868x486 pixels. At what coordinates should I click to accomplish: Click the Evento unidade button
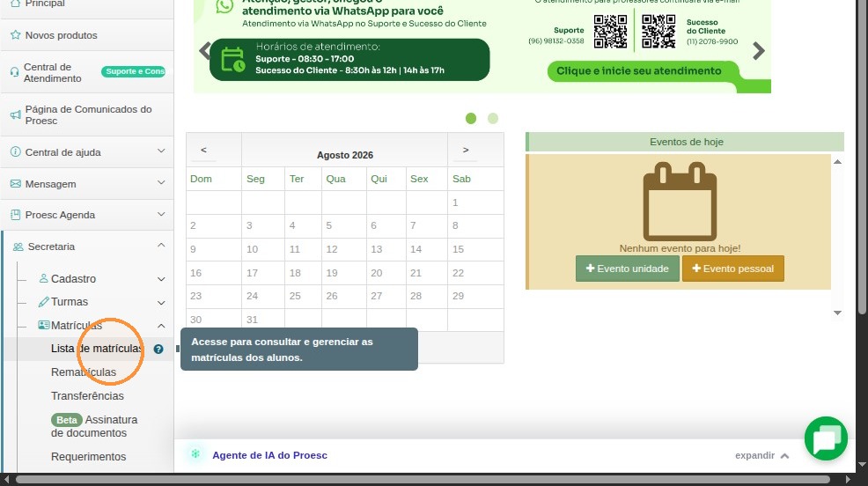tap(627, 269)
